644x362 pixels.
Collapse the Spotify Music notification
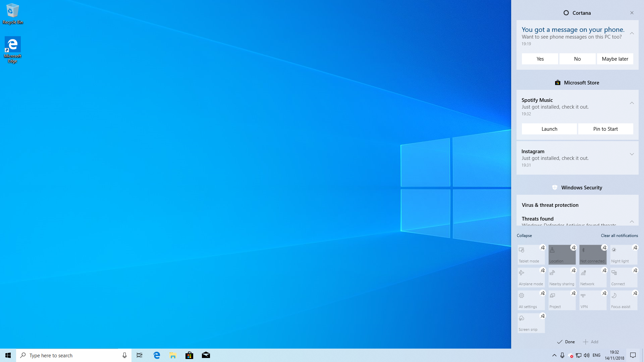[x=632, y=103]
